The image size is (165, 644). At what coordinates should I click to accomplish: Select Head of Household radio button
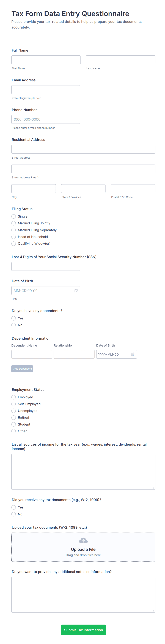click(14, 237)
